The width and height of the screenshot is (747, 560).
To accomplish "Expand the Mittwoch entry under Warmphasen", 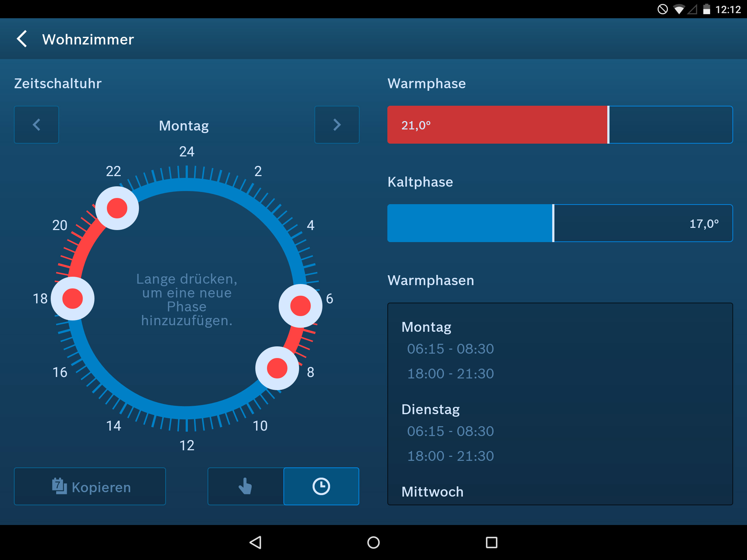I will [432, 491].
